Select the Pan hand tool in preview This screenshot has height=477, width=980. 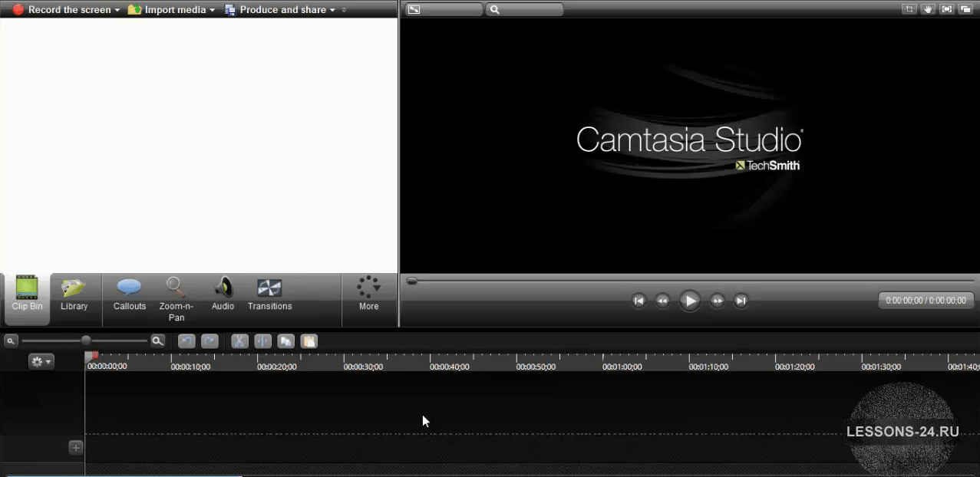pos(928,9)
